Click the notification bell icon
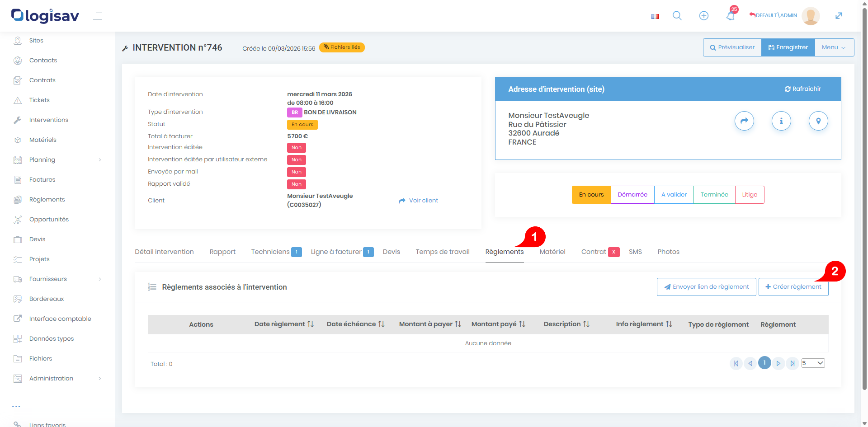This screenshot has width=868, height=427. point(730,16)
